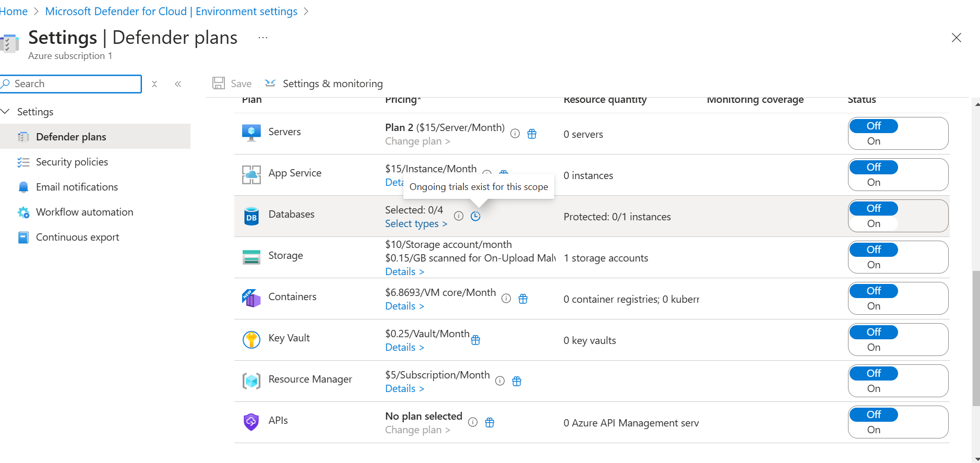Click the Storage plan icon
The height and width of the screenshot is (463, 980).
pos(252,257)
